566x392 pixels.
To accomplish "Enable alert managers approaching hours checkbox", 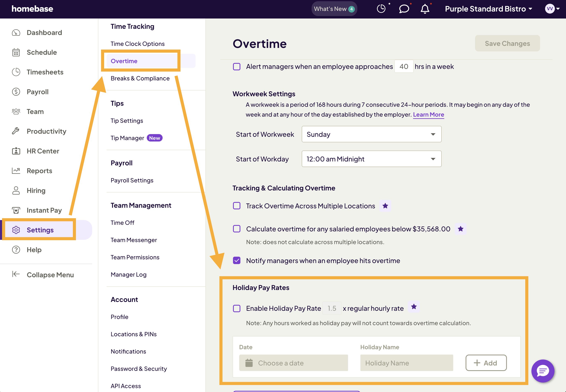I will [237, 67].
